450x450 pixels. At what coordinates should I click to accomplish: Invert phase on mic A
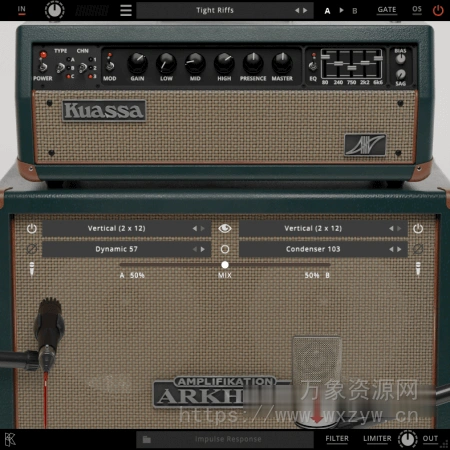coord(32,249)
